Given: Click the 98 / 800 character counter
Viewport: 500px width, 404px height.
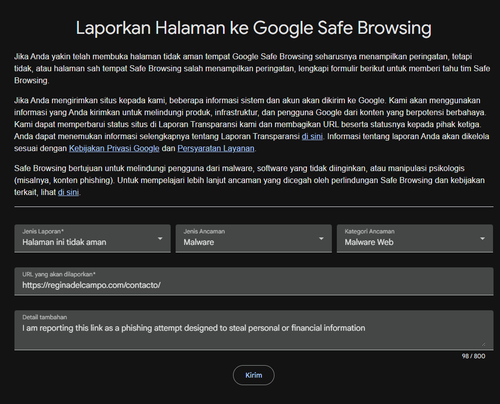Looking at the screenshot, I should tap(473, 356).
